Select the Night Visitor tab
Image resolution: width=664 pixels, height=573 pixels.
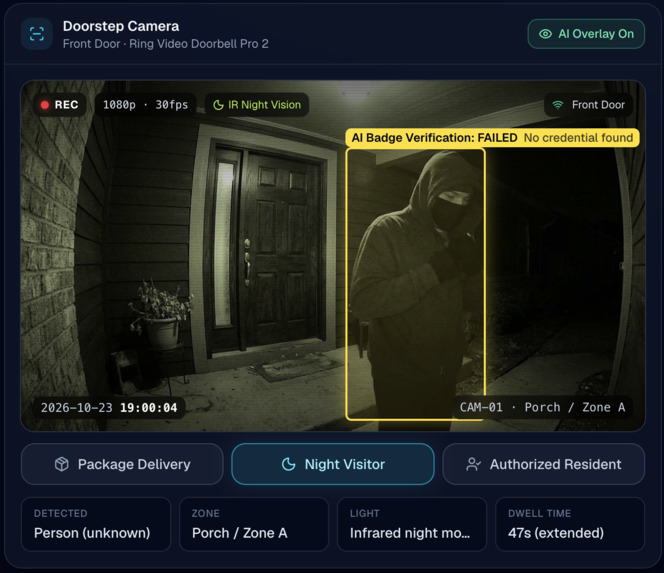333,464
